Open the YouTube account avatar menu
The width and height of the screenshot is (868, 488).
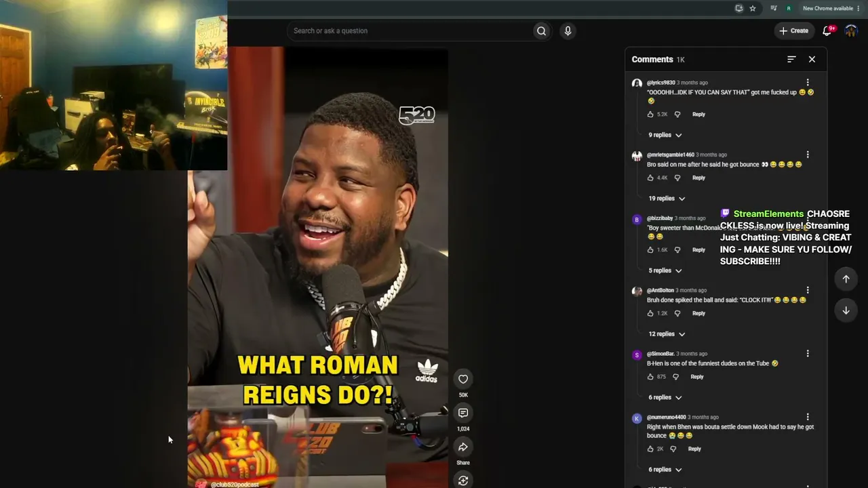[x=851, y=30]
